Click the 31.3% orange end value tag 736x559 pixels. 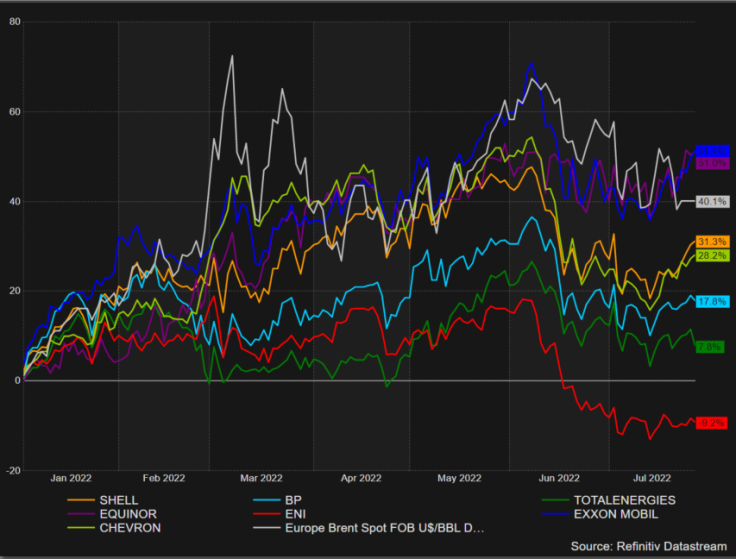coord(712,242)
